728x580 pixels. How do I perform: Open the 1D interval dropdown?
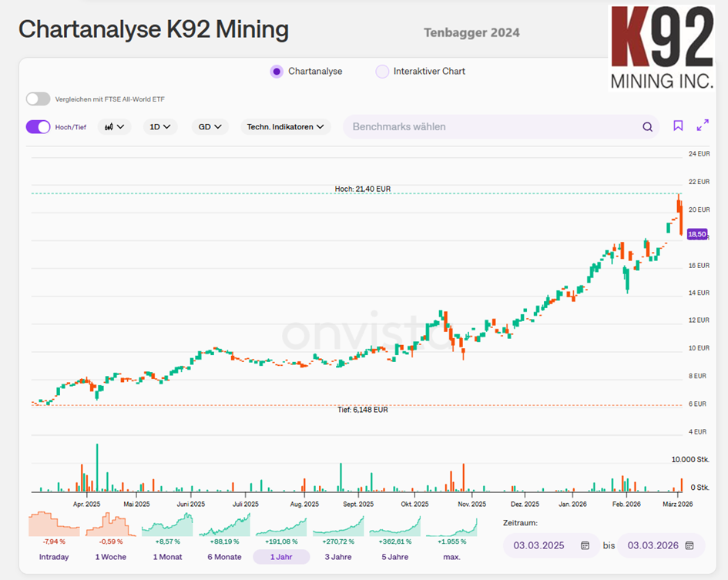(x=160, y=127)
